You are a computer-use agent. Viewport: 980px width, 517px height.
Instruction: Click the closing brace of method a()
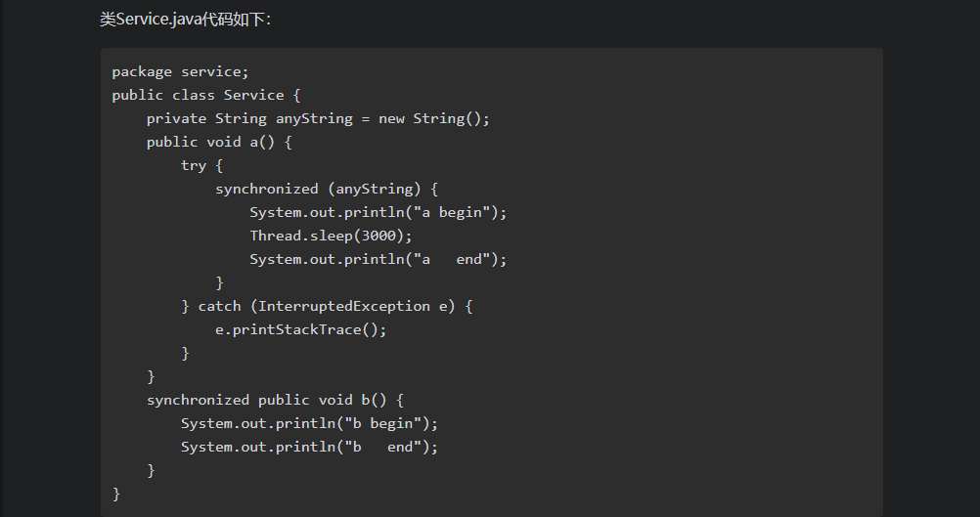[151, 376]
